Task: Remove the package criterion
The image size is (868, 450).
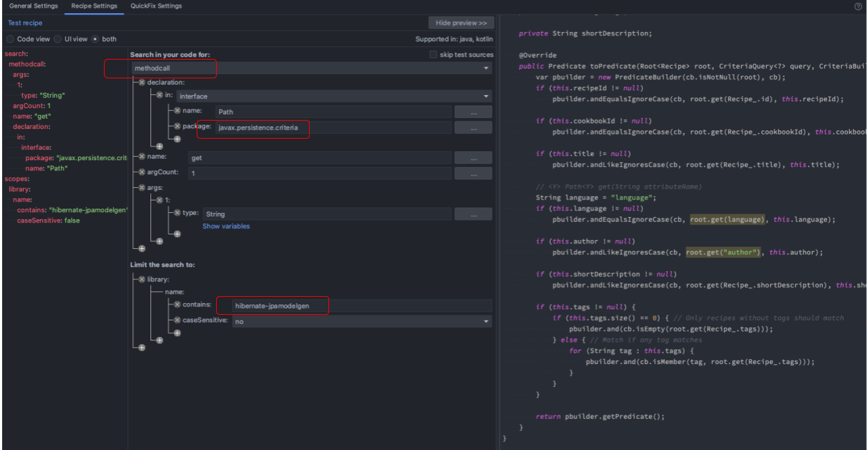Action: point(177,126)
